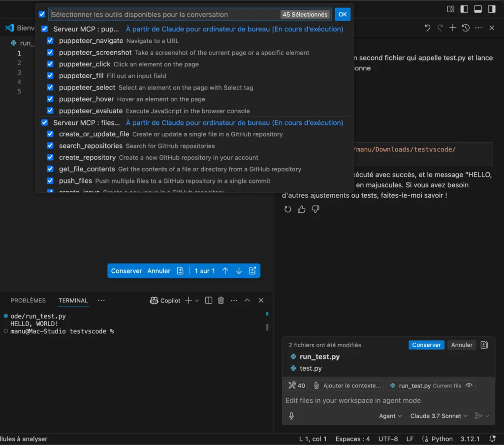Focus chat message input box
The height and width of the screenshot is (445, 504).
tap(388, 400)
